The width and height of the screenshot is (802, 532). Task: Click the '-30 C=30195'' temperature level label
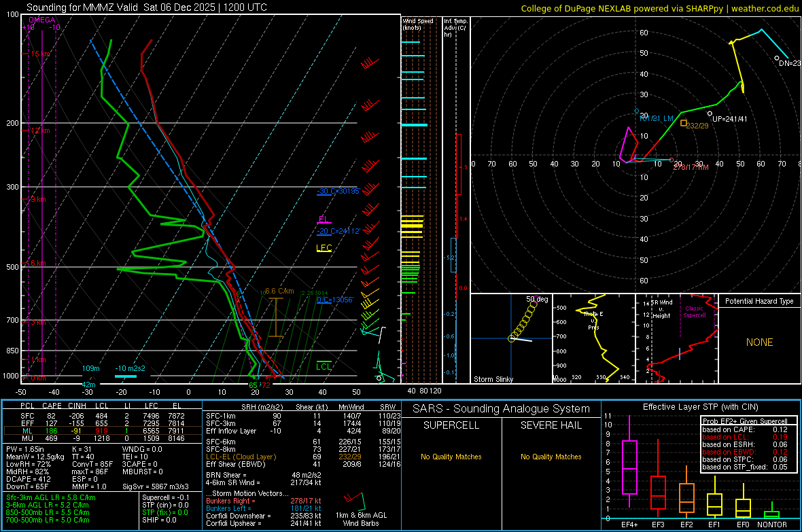point(338,192)
